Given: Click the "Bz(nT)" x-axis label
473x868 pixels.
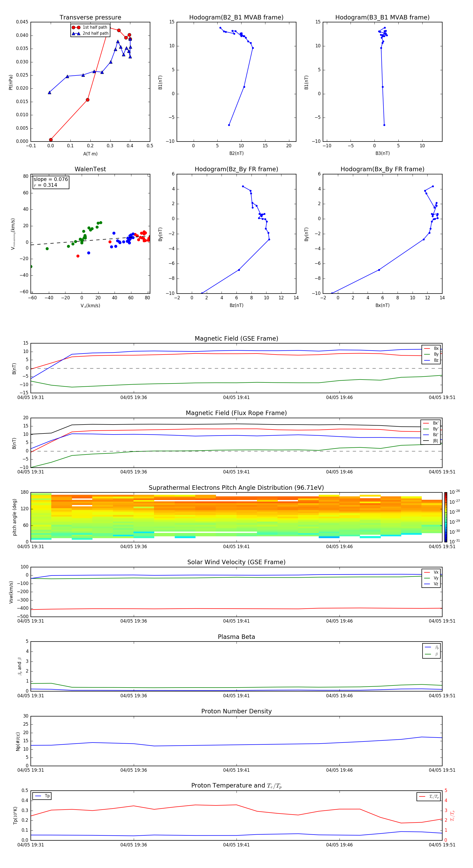Looking at the screenshot, I should pyautogui.click(x=236, y=305).
